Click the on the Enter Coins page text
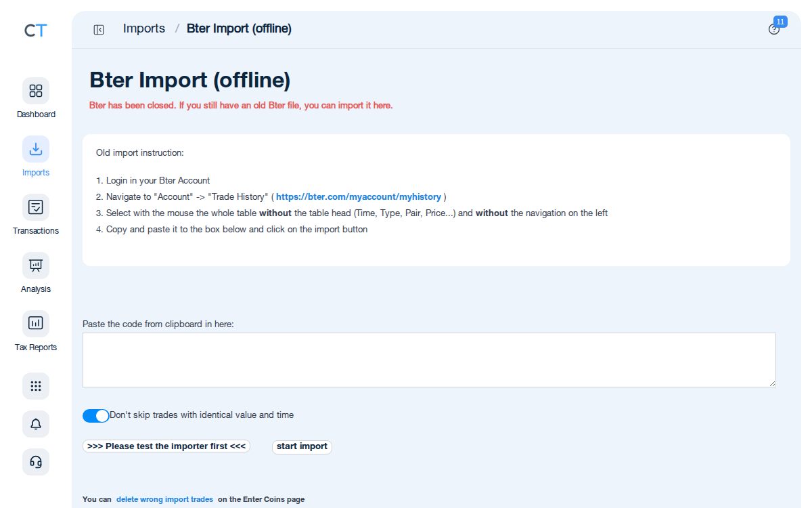This screenshot has width=812, height=508. point(261,499)
